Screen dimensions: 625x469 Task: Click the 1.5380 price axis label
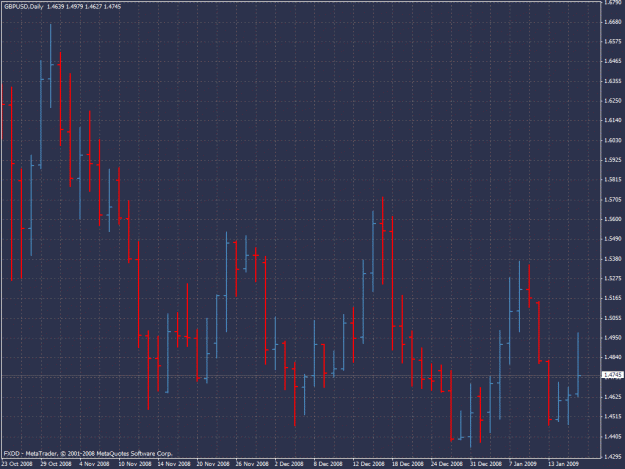pos(613,259)
